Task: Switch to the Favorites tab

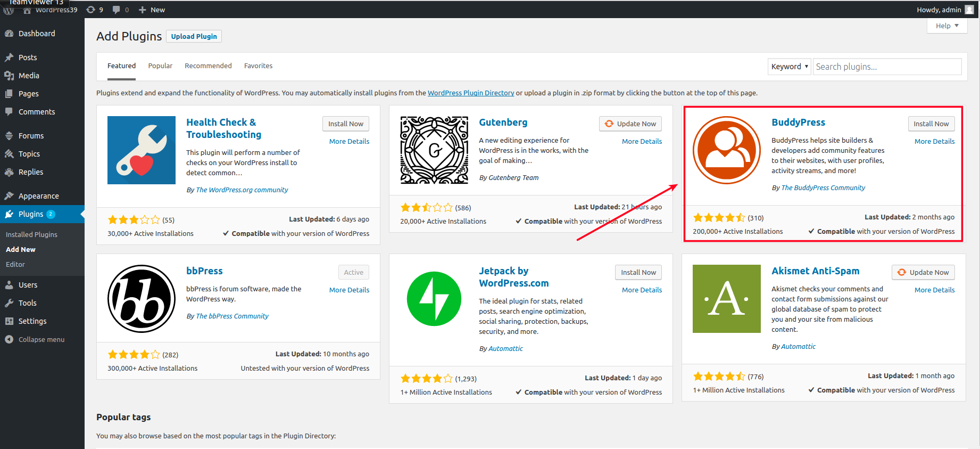Action: tap(258, 66)
